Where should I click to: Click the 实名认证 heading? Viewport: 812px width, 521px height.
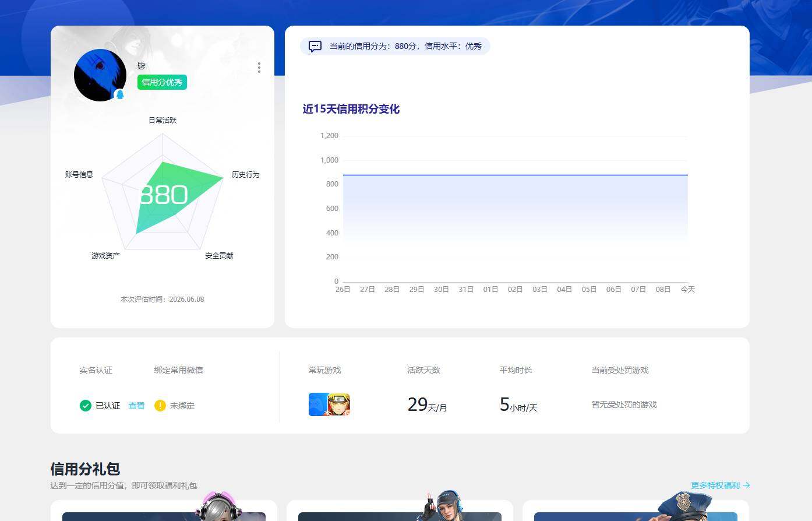[96, 370]
